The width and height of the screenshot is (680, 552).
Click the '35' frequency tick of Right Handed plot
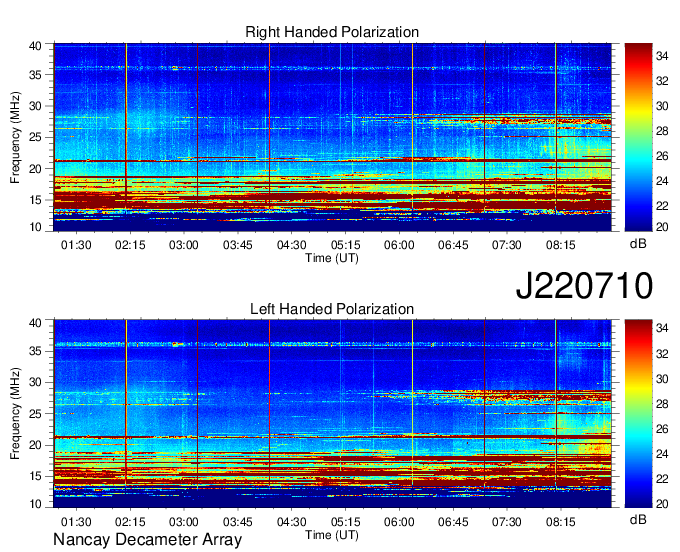[35, 75]
